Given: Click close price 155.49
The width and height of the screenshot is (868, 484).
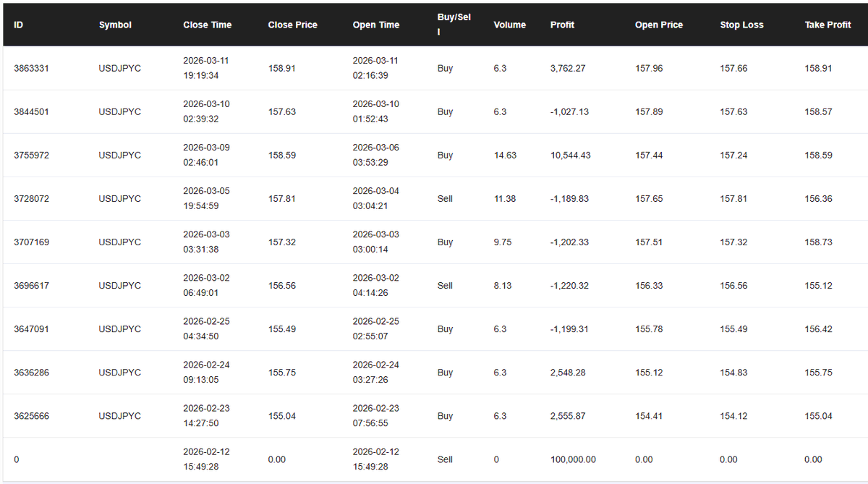Looking at the screenshot, I should point(282,328).
